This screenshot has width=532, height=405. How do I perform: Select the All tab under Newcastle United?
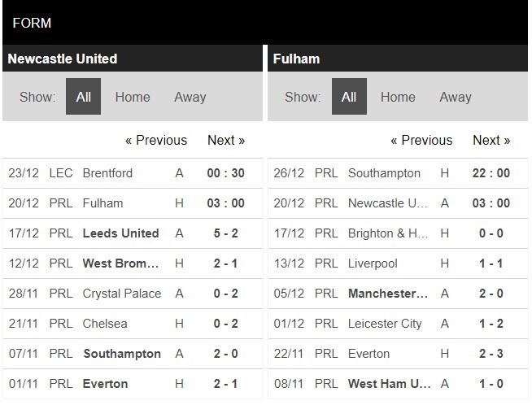[83, 98]
